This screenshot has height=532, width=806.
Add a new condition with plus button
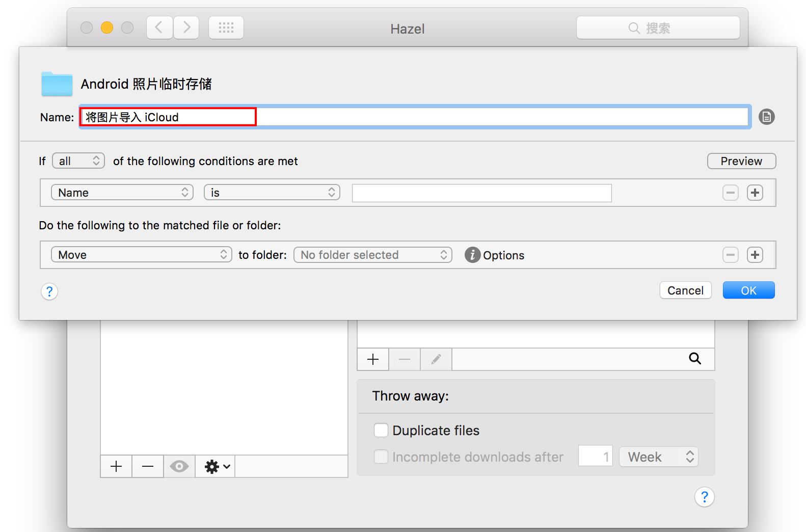click(755, 193)
